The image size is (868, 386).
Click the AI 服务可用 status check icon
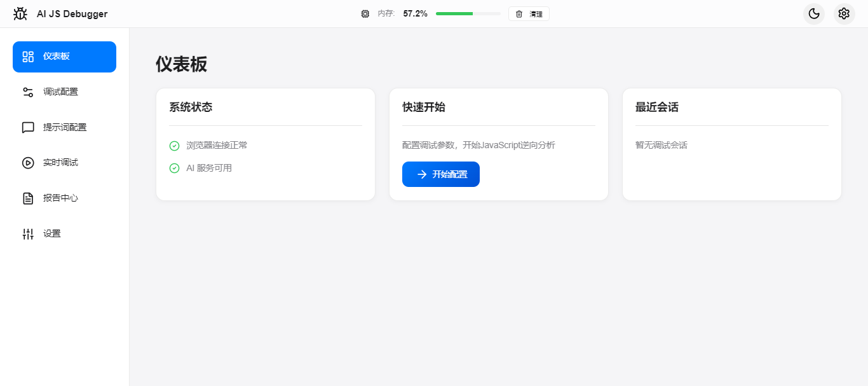[x=174, y=169]
